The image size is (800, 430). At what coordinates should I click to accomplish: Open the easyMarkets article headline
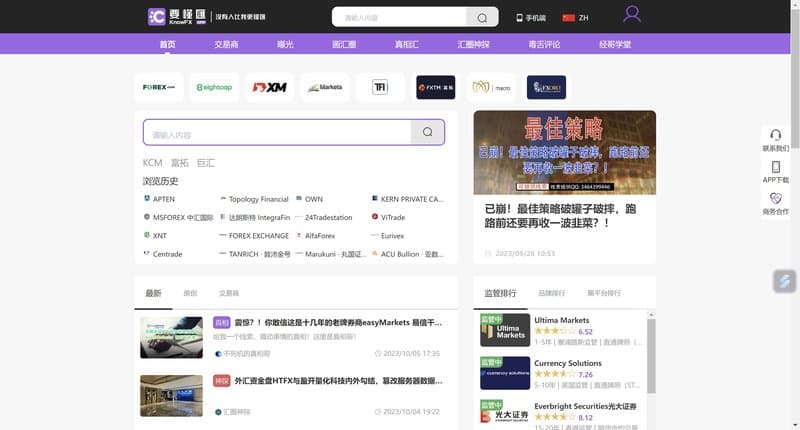[338, 322]
